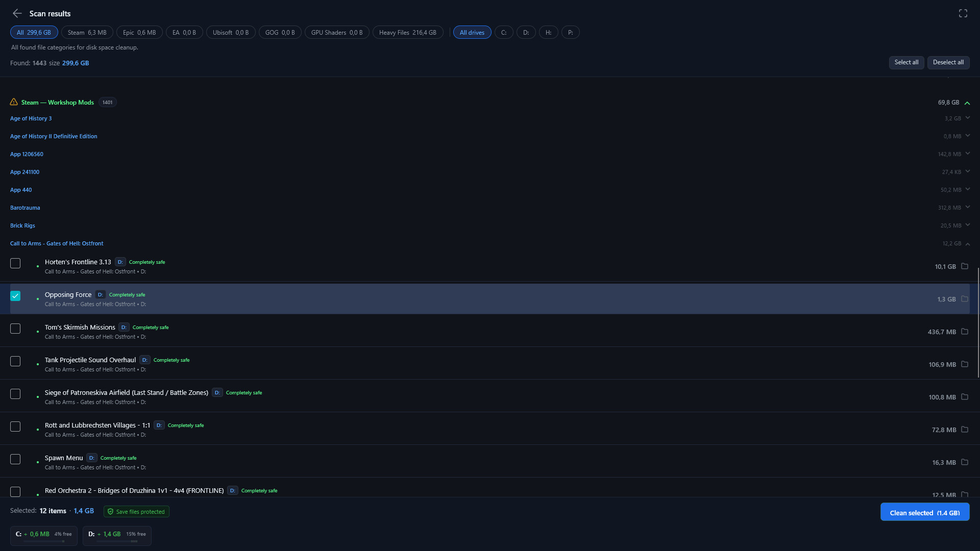Expand Age of History II Definitive Edition chevron

tap(967, 136)
